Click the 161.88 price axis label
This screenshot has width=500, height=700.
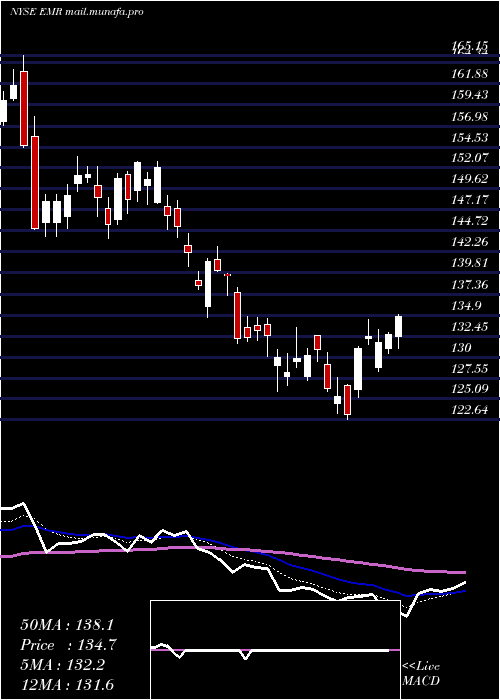click(x=469, y=74)
